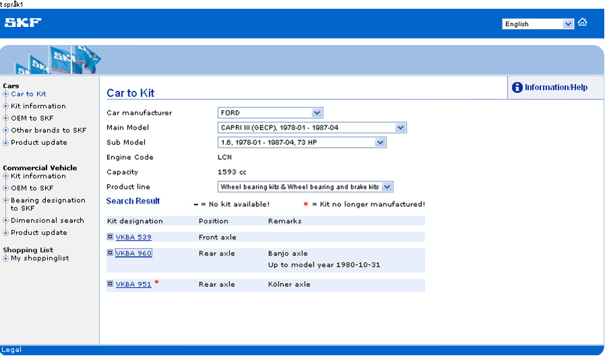The width and height of the screenshot is (607, 364).
Task: Click the Car to Kit page heading
Action: [130, 93]
